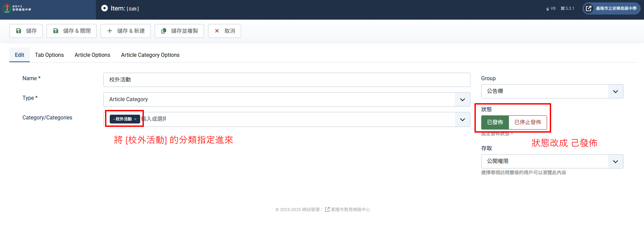Set status to 已發佈 published
The width and height of the screenshot is (644, 227).
[495, 122]
